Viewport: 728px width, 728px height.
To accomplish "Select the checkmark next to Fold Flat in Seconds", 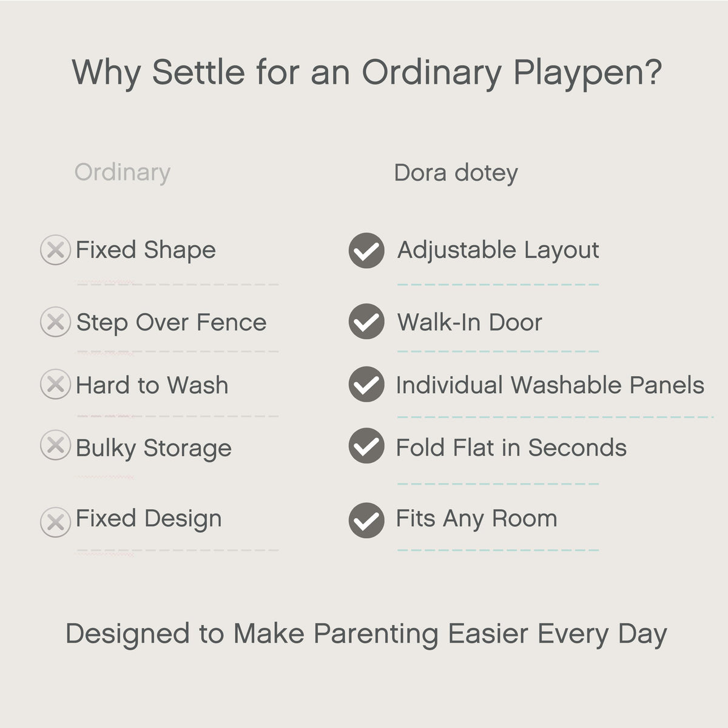I will (x=366, y=446).
